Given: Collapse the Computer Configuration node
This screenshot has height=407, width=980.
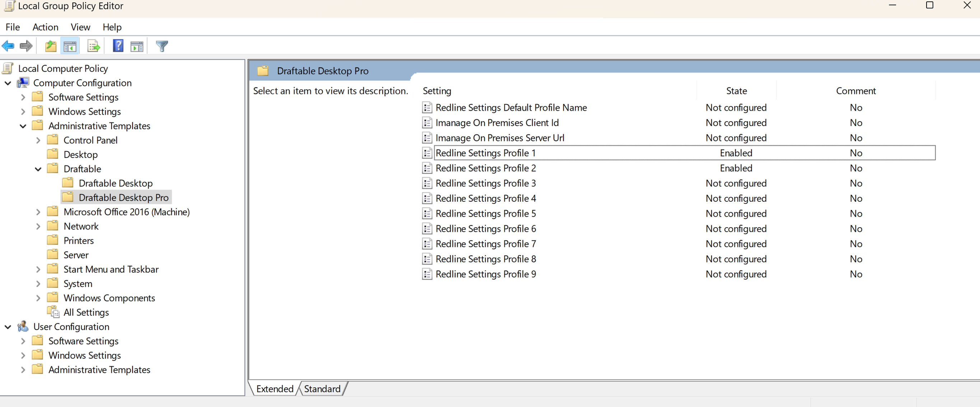Looking at the screenshot, I should coord(8,83).
